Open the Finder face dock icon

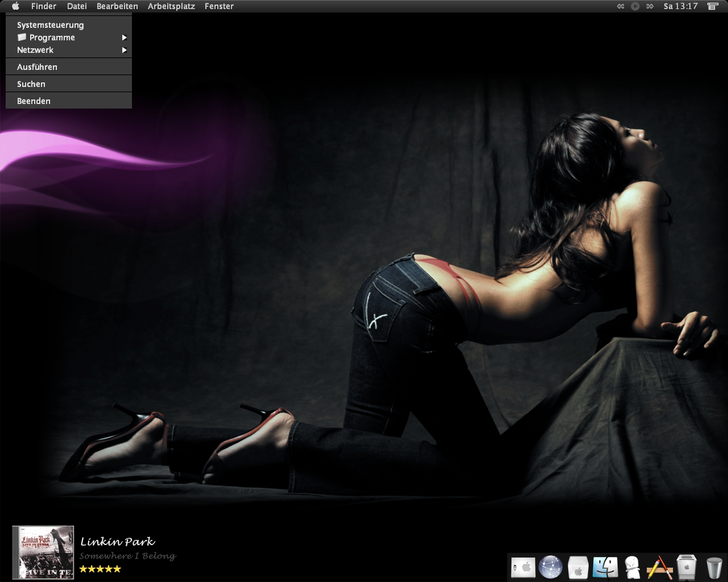click(x=605, y=567)
